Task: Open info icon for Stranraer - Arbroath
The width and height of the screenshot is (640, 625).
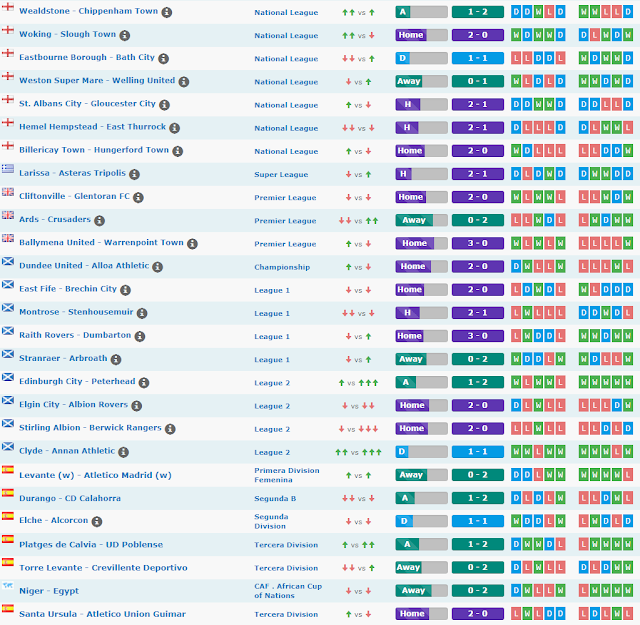Action: (x=116, y=359)
